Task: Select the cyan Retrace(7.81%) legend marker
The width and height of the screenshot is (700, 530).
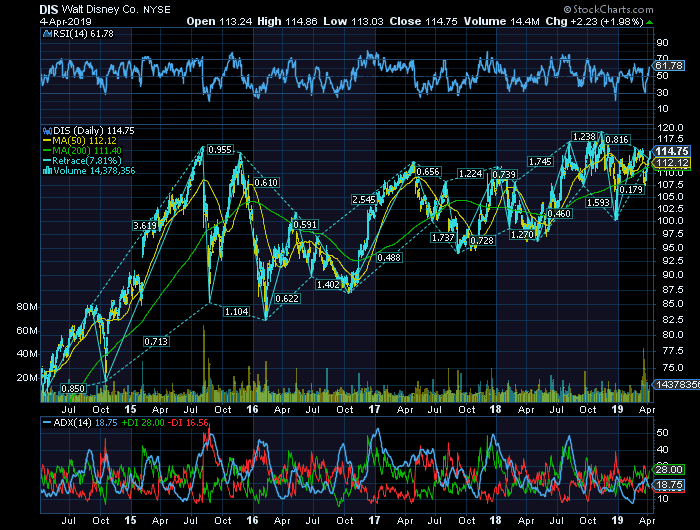Action: click(x=47, y=161)
